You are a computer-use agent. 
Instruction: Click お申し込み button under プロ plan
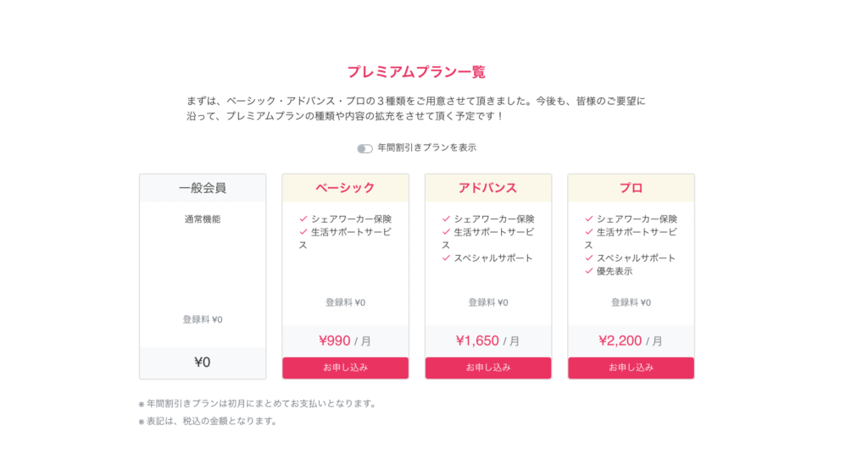coord(631,368)
